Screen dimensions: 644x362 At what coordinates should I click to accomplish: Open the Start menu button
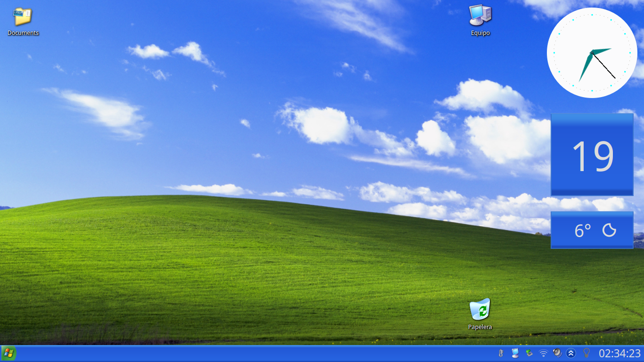8,353
